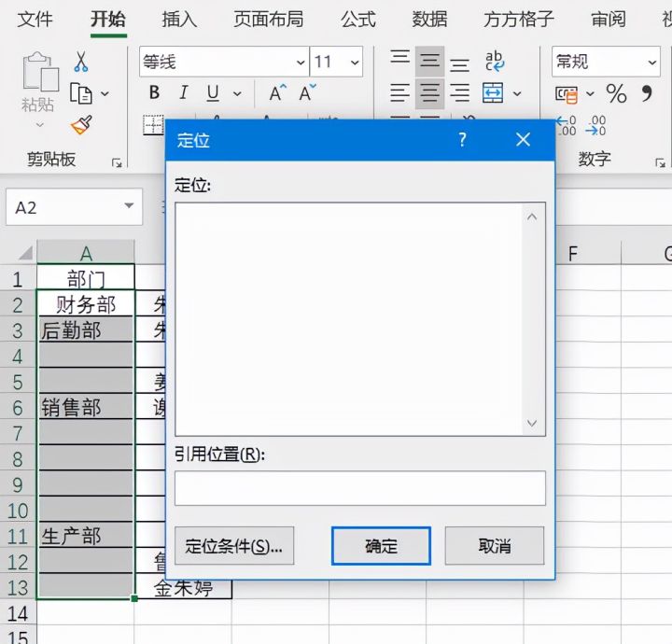Open font size dropdown
This screenshot has width=672, height=644.
[355, 63]
